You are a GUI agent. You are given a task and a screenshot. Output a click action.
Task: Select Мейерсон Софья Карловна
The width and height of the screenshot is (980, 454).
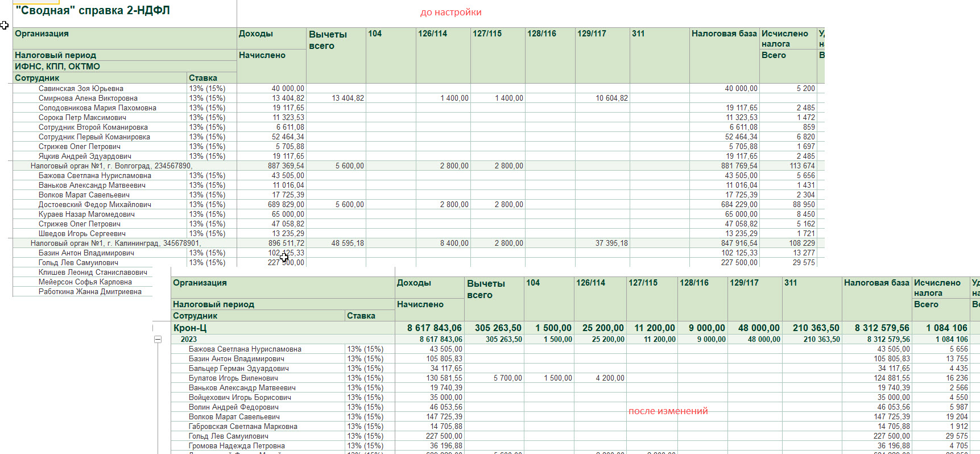click(x=85, y=282)
